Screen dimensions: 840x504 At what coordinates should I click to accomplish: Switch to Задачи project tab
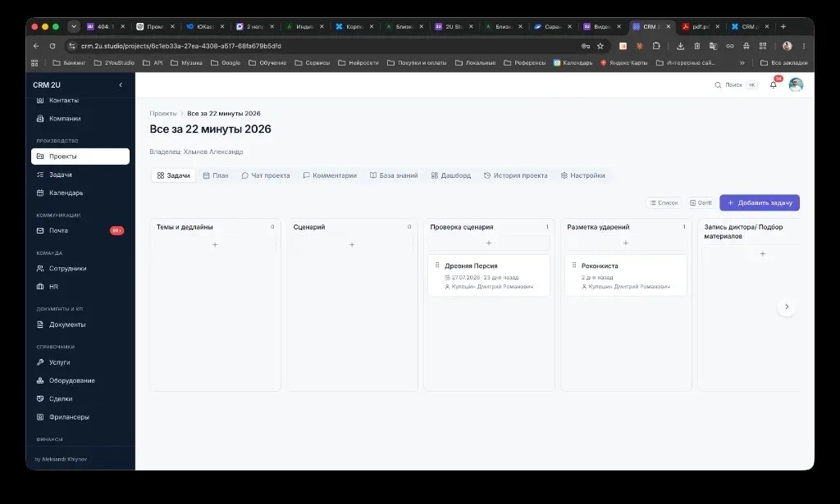[x=174, y=175]
